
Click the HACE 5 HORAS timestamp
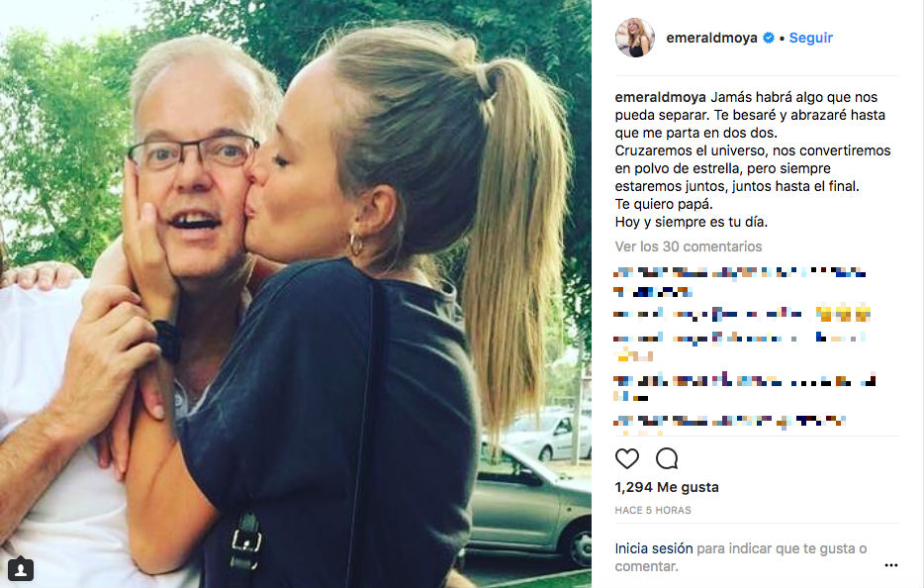(653, 510)
